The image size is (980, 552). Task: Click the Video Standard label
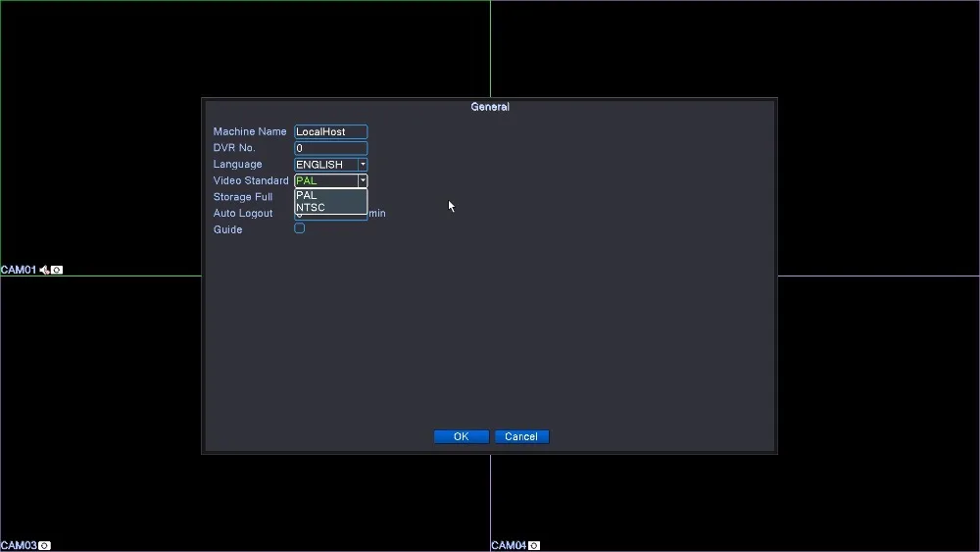click(251, 180)
